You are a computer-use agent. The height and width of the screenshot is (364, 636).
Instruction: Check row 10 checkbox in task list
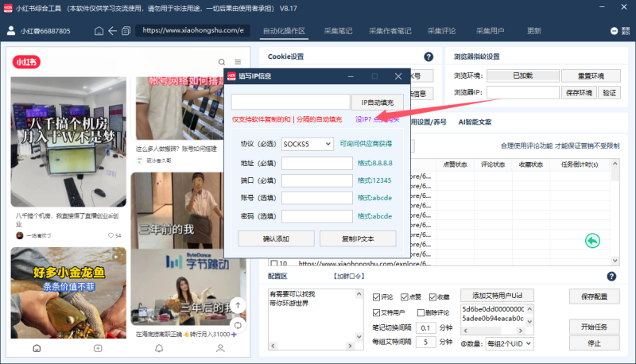274,264
